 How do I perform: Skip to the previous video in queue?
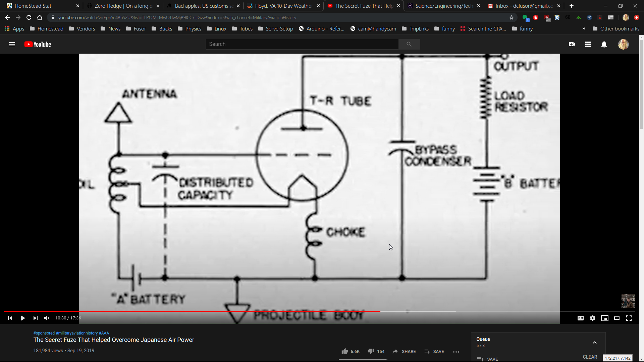point(10,318)
